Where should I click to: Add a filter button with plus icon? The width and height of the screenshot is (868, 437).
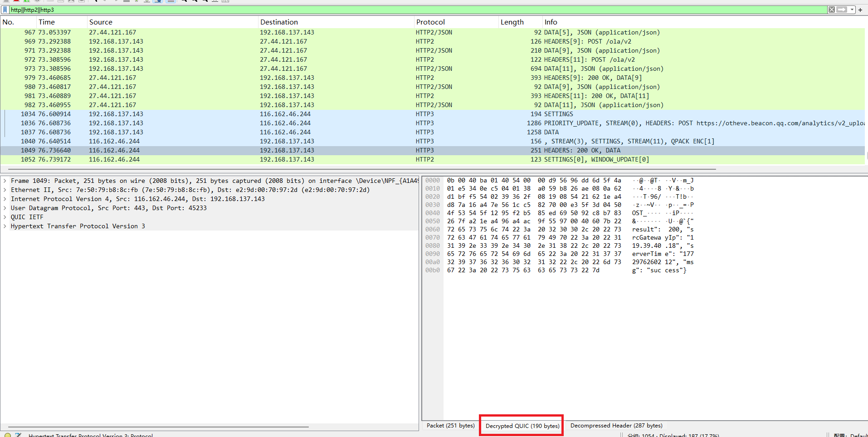860,10
